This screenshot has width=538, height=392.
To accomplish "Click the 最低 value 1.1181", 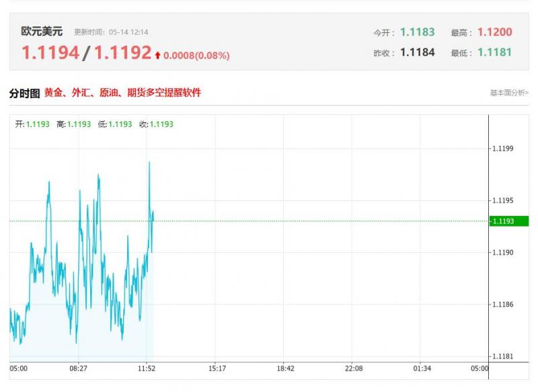I will pos(494,52).
